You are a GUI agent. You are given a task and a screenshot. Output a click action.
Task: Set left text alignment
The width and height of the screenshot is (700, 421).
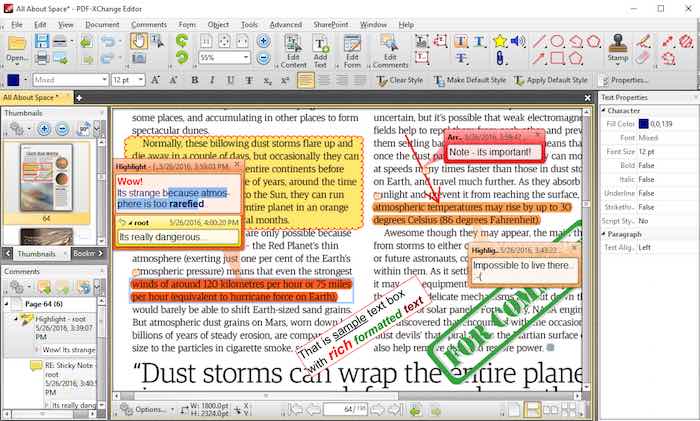[x=306, y=80]
